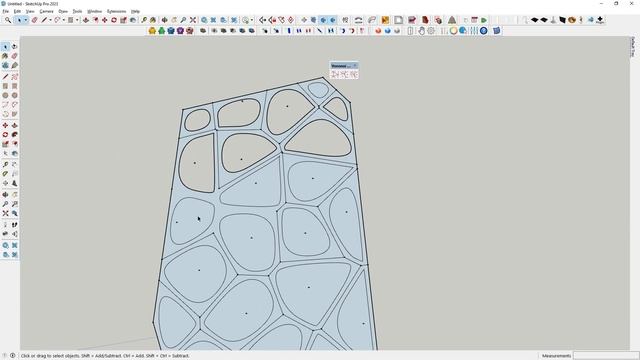Click the yellow house icon in second toolbar
Screen dimensions: 640x360
coord(152,31)
